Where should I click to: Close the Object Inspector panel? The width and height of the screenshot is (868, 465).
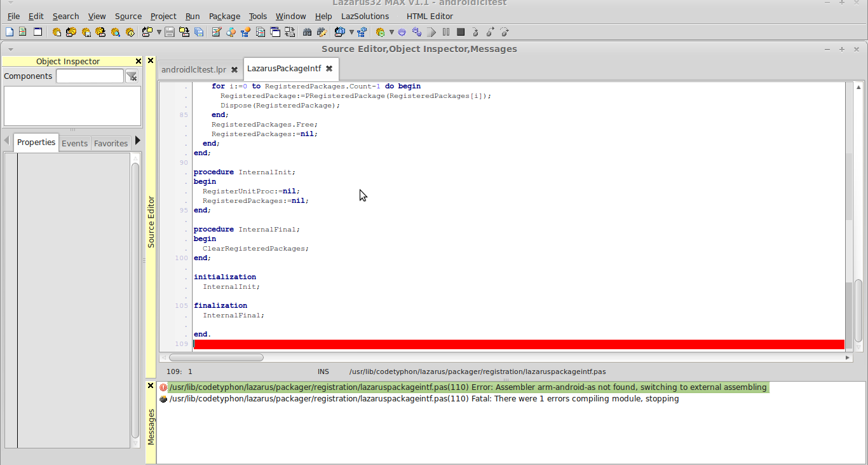point(139,61)
